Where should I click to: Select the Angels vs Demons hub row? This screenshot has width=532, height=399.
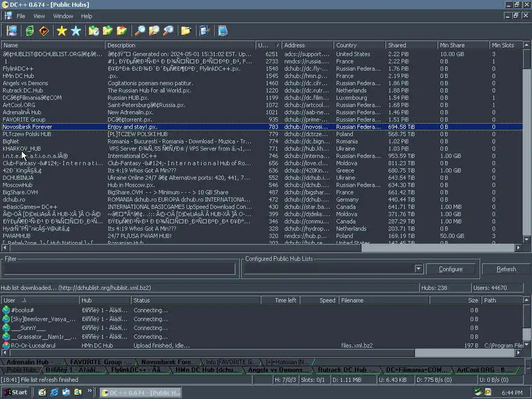tap(262, 83)
